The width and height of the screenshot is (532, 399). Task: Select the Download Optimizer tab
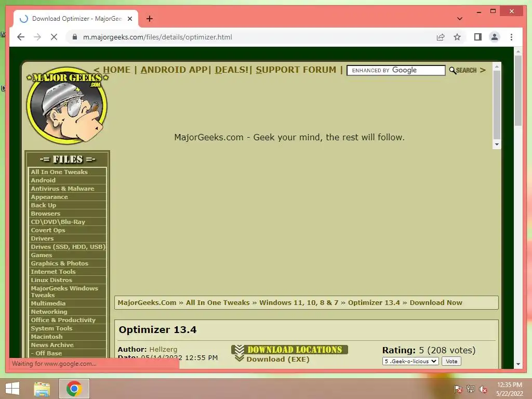point(76,19)
